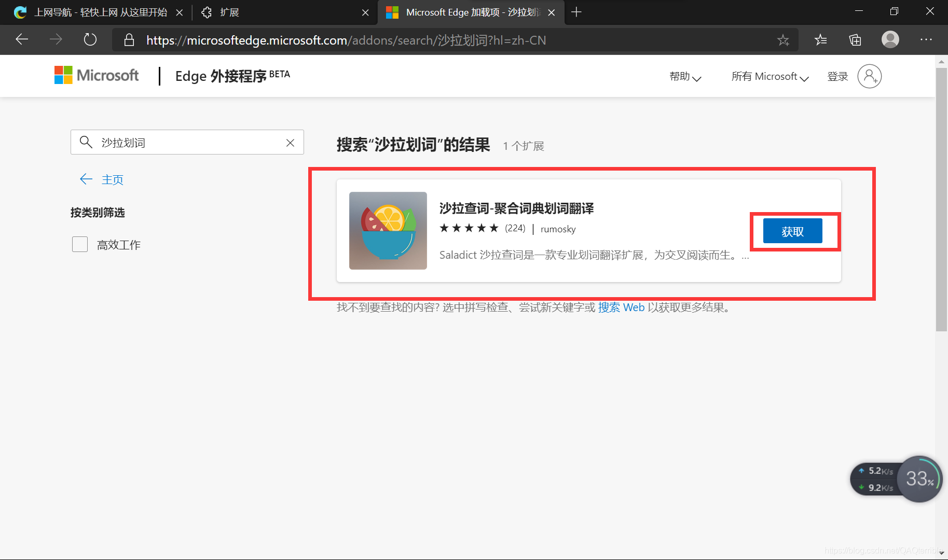Click inside the 沙拉划词 search field

(187, 142)
